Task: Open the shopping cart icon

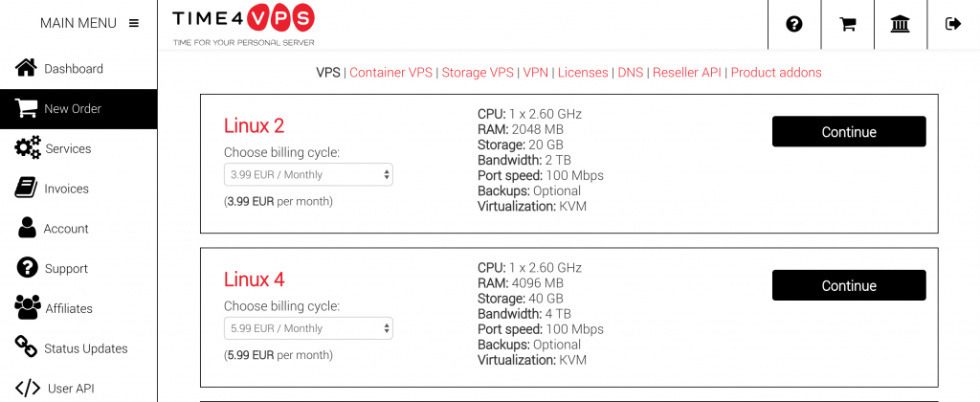Action: (847, 24)
